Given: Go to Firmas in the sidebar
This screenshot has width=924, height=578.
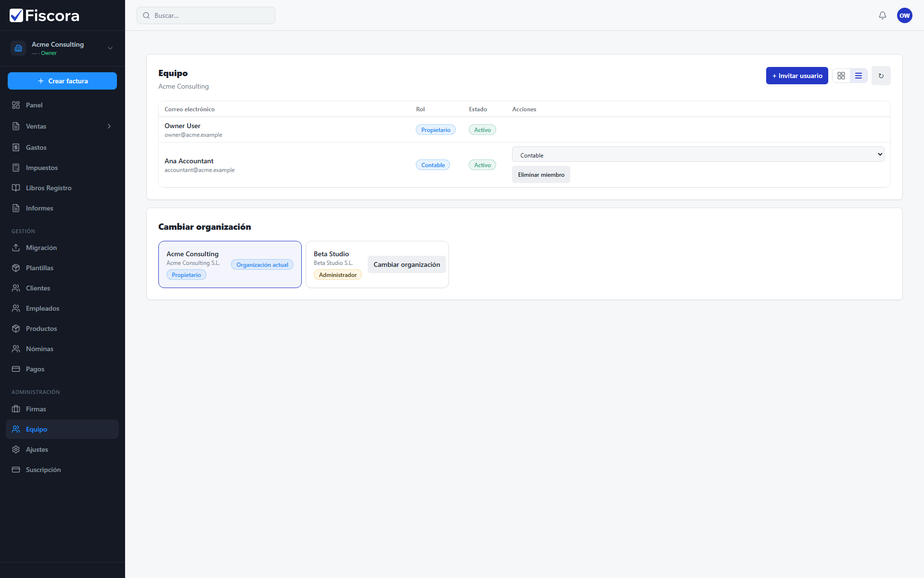Looking at the screenshot, I should 62,409.
